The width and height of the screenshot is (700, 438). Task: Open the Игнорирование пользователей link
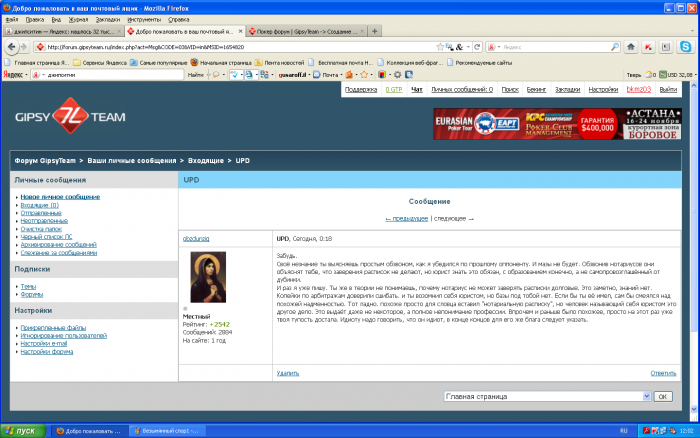[63, 336]
